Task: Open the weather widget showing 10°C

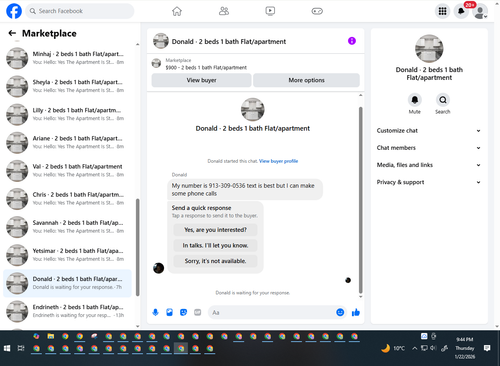Action: click(393, 348)
